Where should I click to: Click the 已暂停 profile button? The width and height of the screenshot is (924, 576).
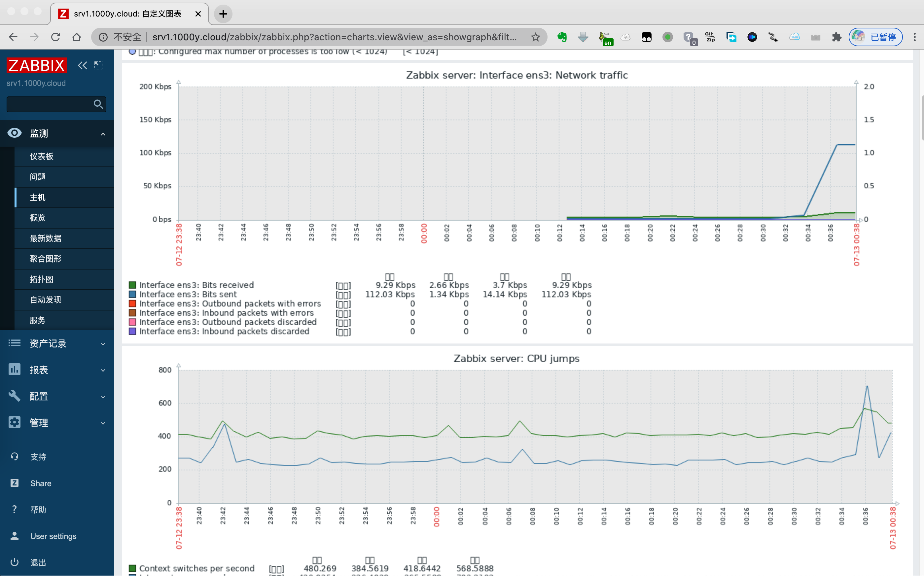[x=875, y=37]
